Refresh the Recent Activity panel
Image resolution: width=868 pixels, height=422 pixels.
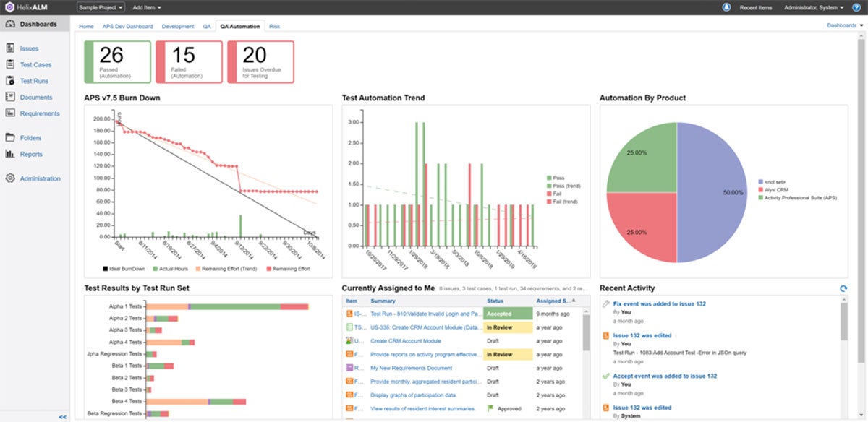843,289
